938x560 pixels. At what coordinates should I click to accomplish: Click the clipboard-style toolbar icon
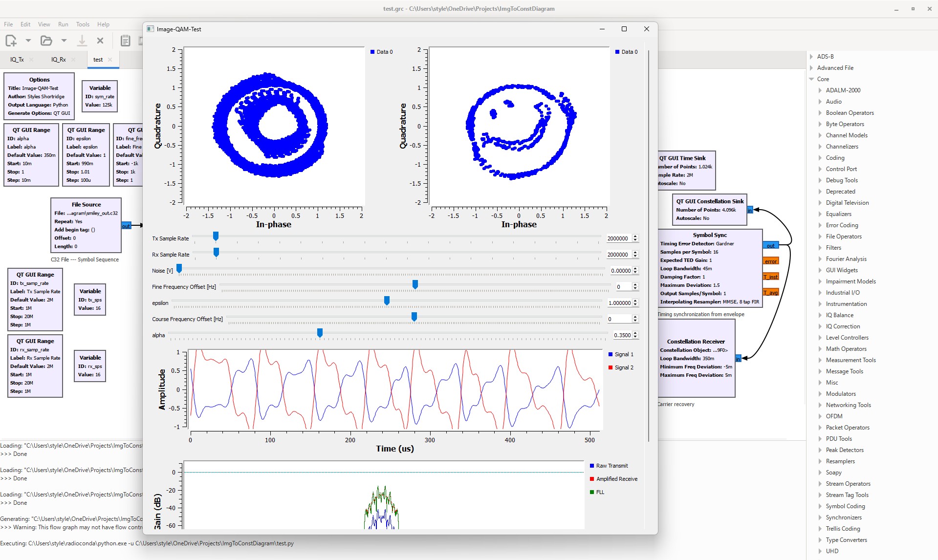pyautogui.click(x=125, y=41)
